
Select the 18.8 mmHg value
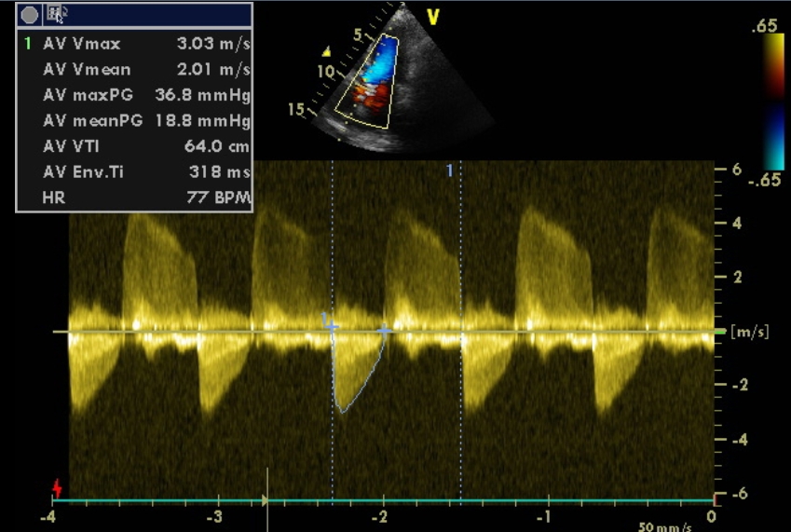tap(203, 120)
